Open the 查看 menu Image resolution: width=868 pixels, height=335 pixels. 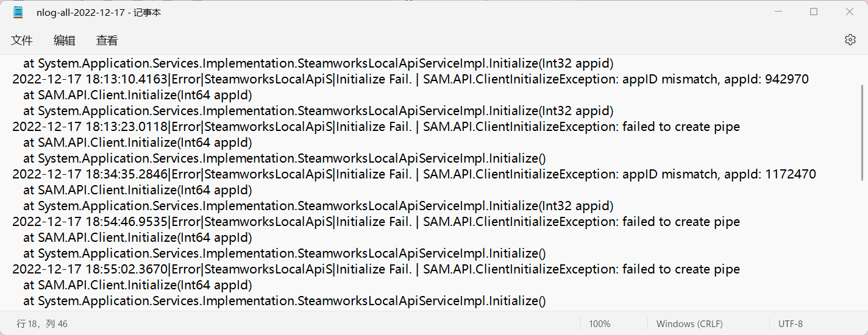107,40
